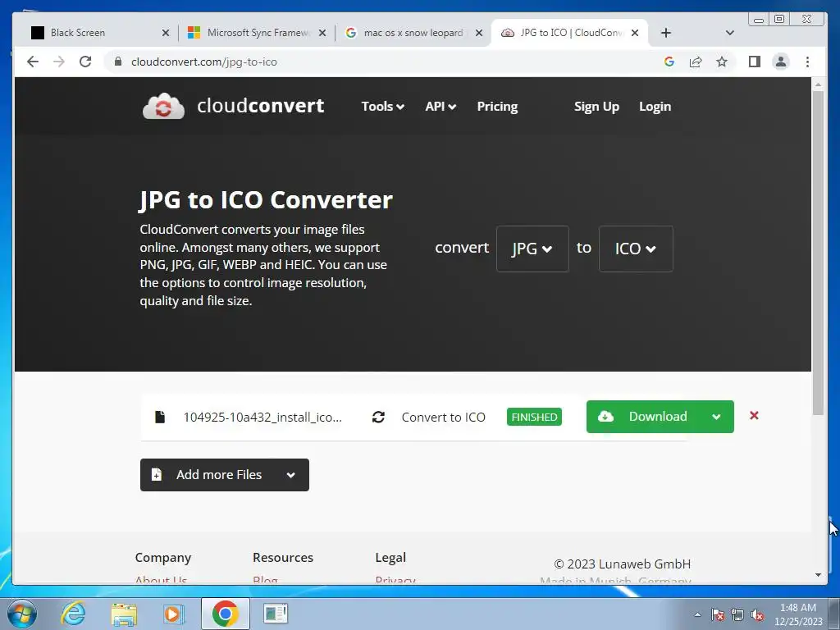Click the network tray icon
Viewport: 840px width, 630px height.
(x=737, y=614)
